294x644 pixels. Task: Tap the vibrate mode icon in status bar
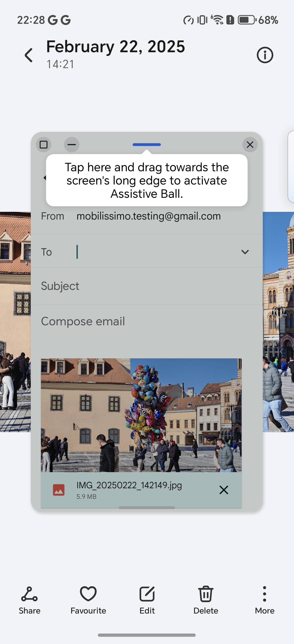pos(202,20)
